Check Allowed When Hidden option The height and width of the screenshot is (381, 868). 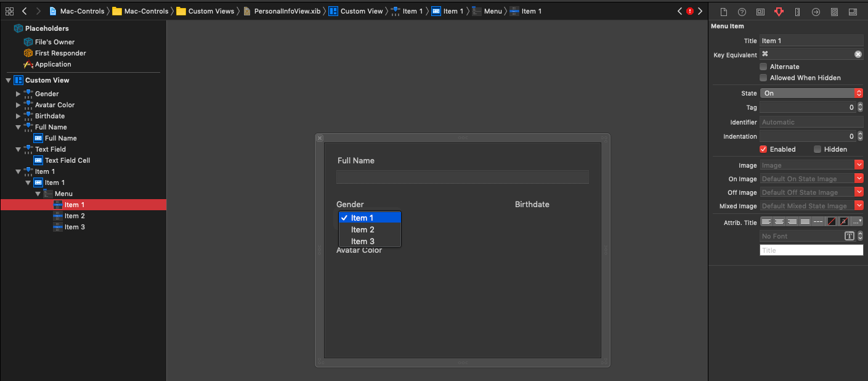click(763, 78)
